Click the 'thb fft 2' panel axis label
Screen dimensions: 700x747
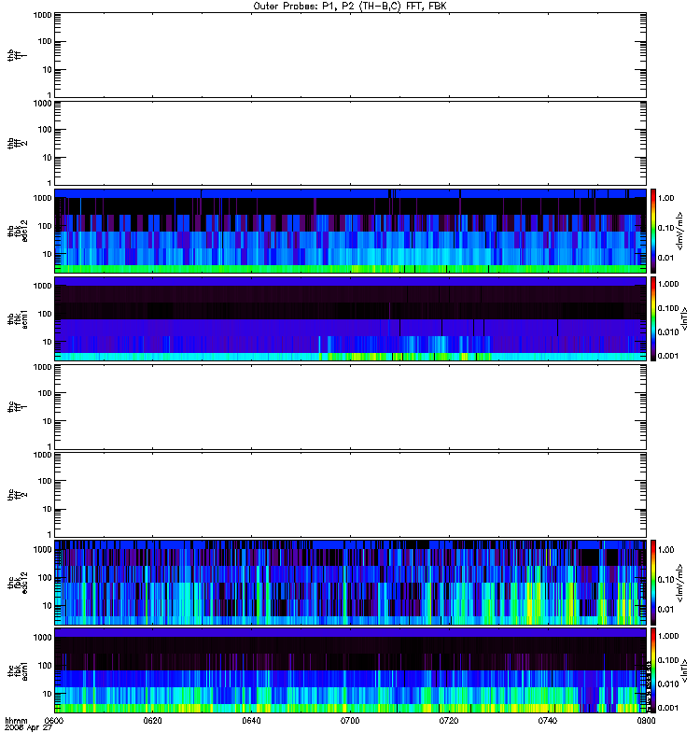pyautogui.click(x=17, y=144)
